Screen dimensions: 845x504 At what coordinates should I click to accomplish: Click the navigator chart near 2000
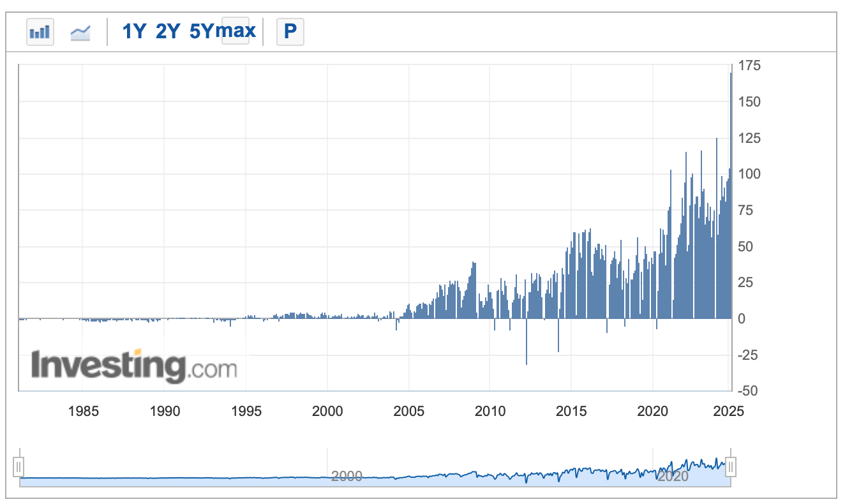pos(347,476)
